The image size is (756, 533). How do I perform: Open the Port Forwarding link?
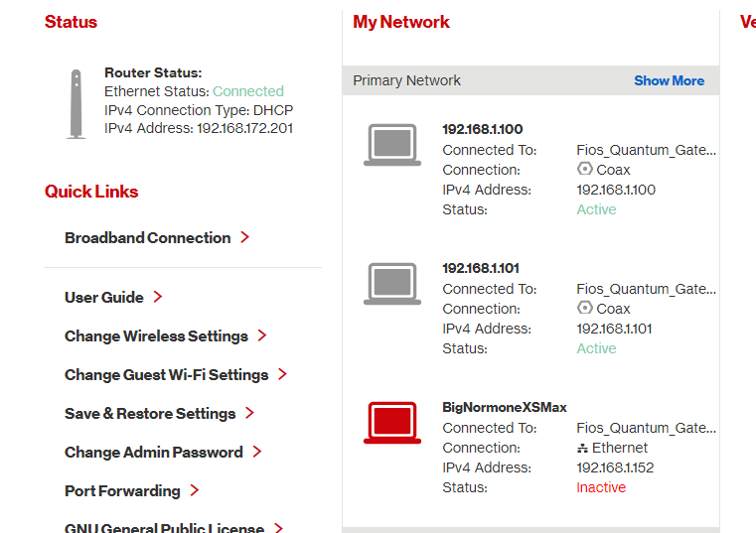point(122,491)
